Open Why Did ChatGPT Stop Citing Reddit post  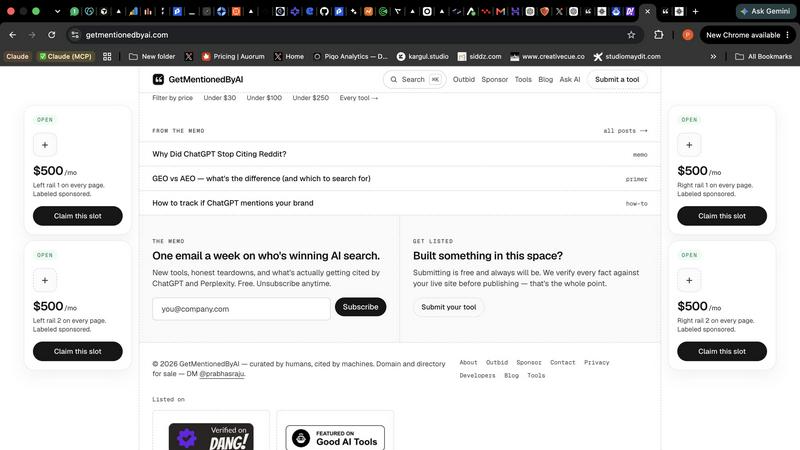tap(399, 154)
